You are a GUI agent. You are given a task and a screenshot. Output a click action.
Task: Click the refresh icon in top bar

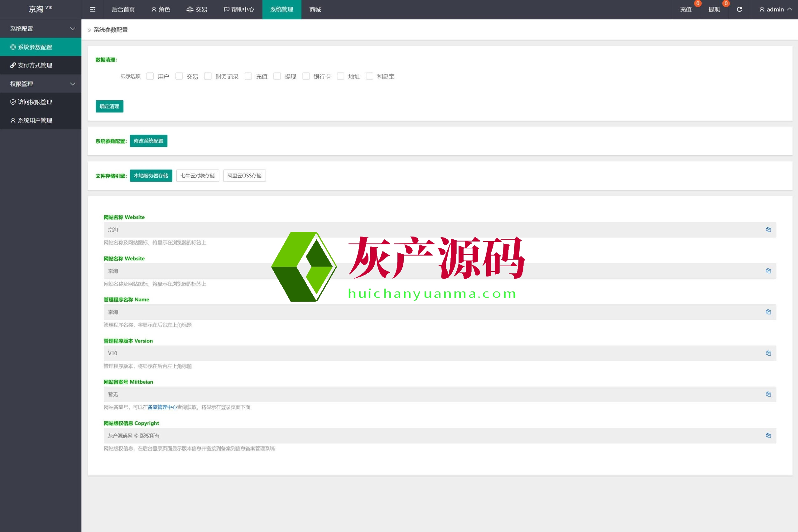[739, 9]
